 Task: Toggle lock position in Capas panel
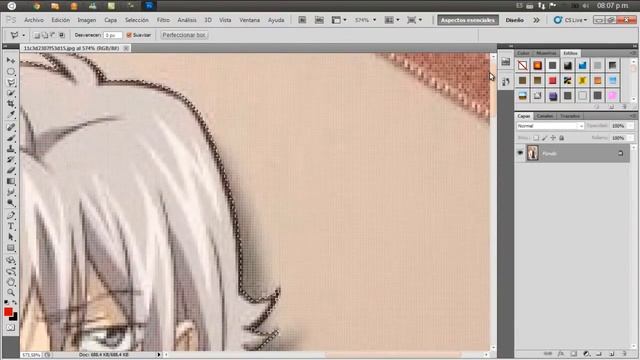pyautogui.click(x=553, y=138)
